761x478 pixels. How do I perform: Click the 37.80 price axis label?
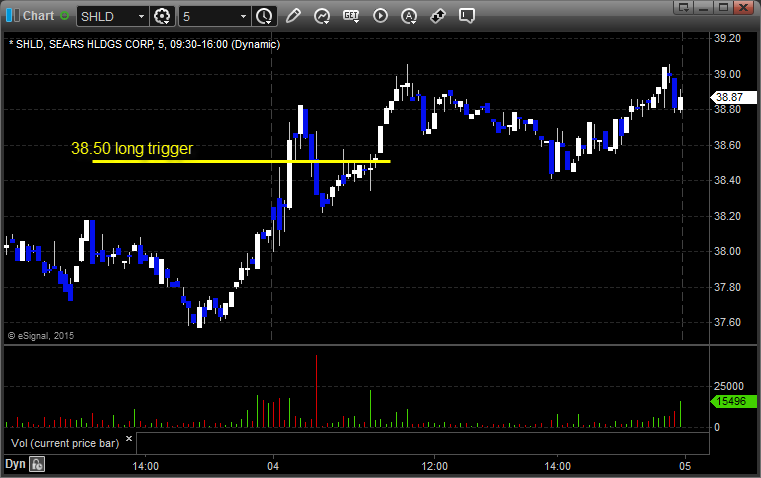click(x=727, y=287)
